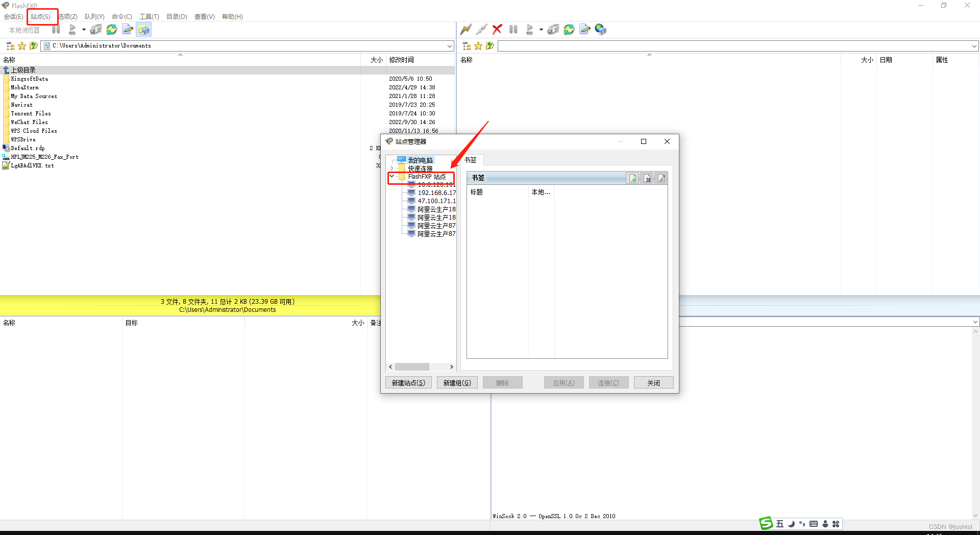The image size is (980, 535).
Task: Toggle the local folder tree view icon
Action: click(x=10, y=45)
